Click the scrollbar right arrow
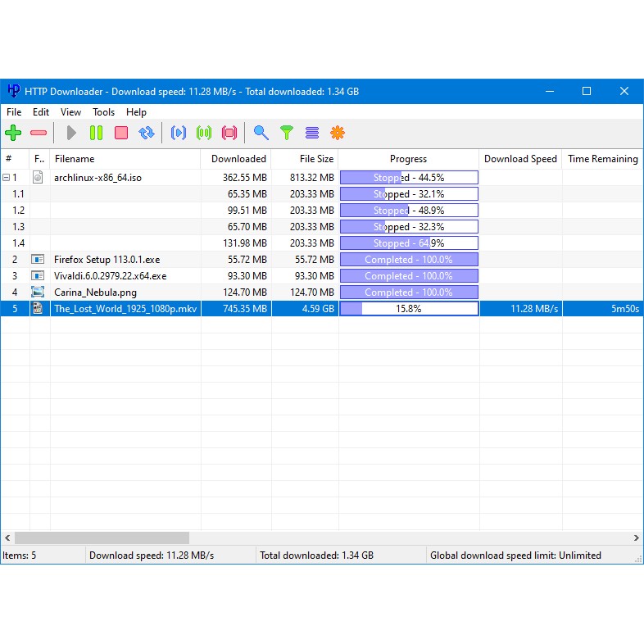 636,537
